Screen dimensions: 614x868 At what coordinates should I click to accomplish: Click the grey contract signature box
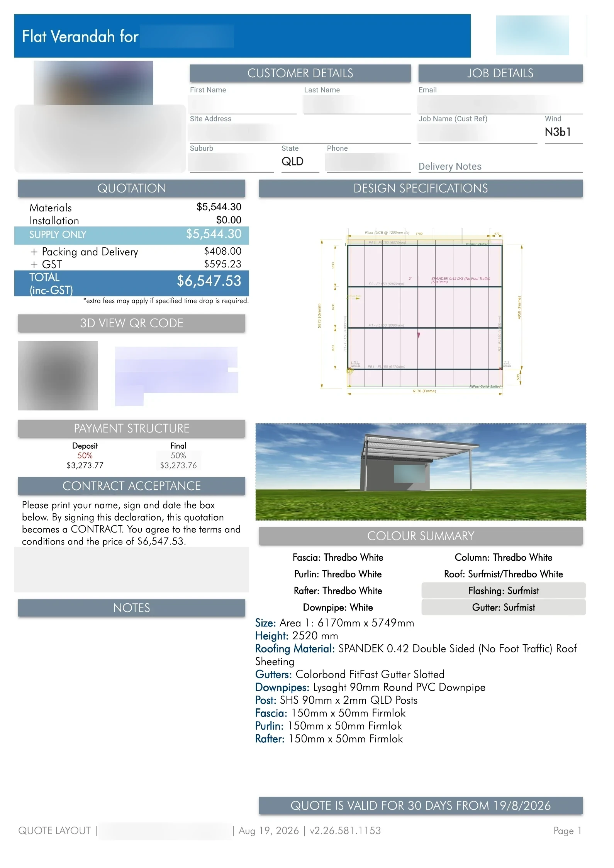[132, 569]
